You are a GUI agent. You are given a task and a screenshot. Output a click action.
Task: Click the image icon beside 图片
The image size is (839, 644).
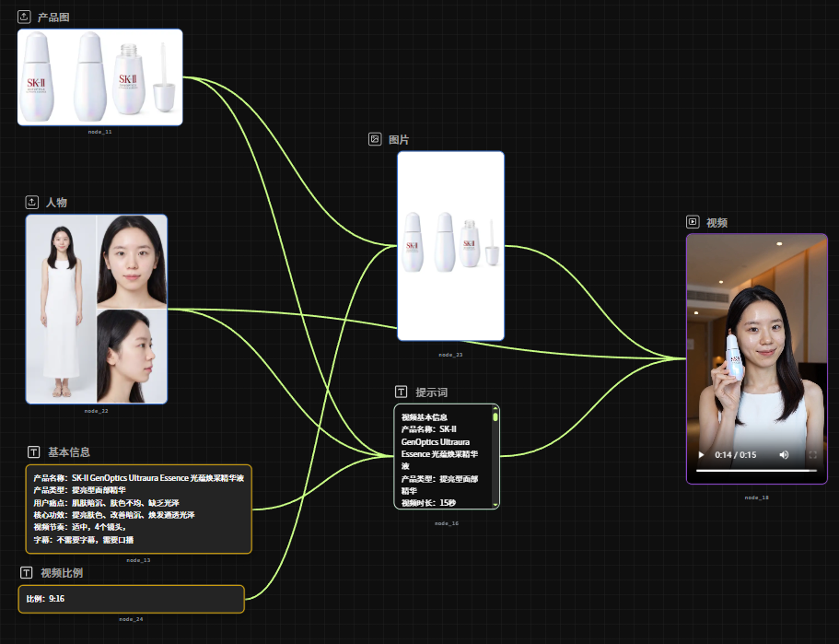click(x=375, y=139)
